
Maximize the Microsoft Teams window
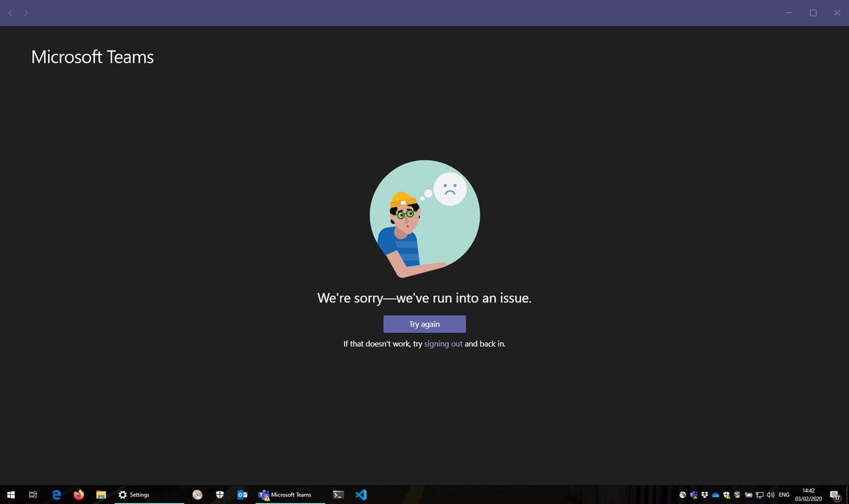pos(814,13)
